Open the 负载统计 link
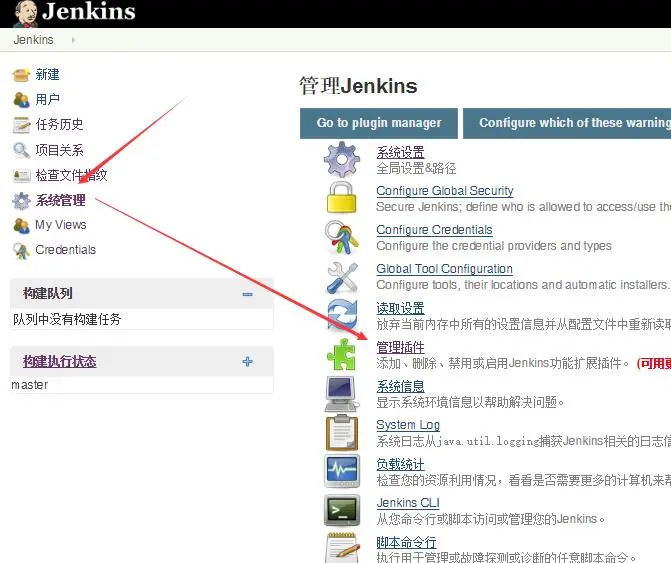 coord(400,464)
